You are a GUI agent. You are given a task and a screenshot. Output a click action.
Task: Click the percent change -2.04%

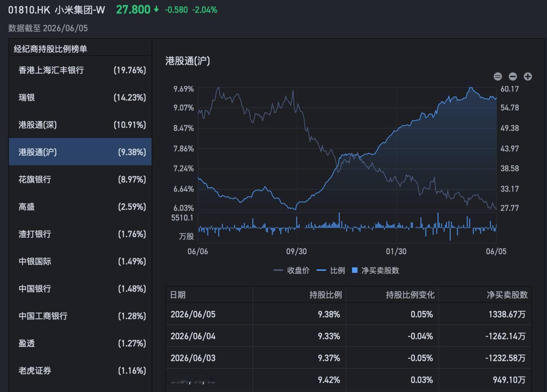[205, 10]
